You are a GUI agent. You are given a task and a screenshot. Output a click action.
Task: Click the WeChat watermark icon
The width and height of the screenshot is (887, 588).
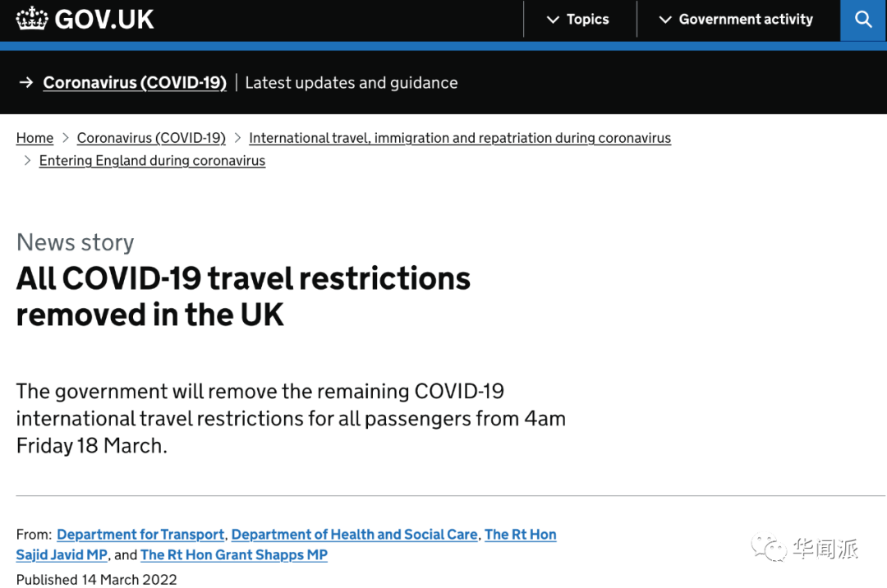tap(769, 548)
